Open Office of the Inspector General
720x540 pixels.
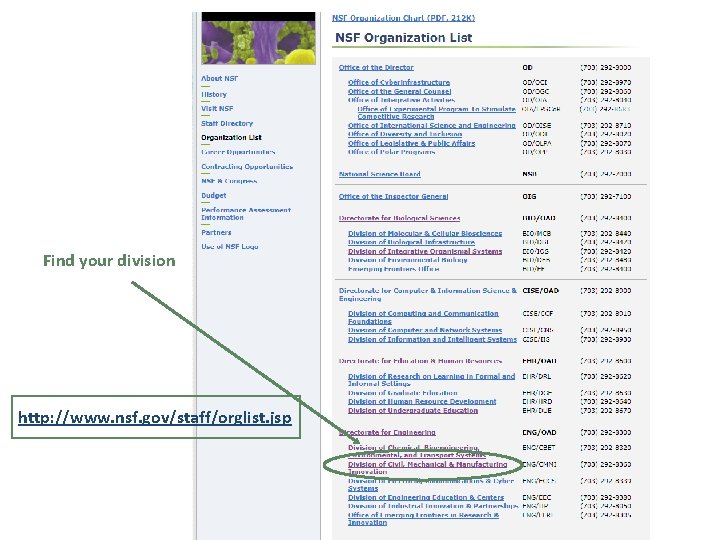[x=393, y=197]
